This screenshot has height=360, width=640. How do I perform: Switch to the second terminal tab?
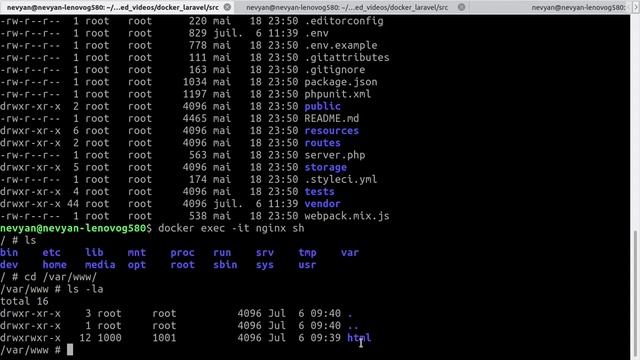(351, 7)
